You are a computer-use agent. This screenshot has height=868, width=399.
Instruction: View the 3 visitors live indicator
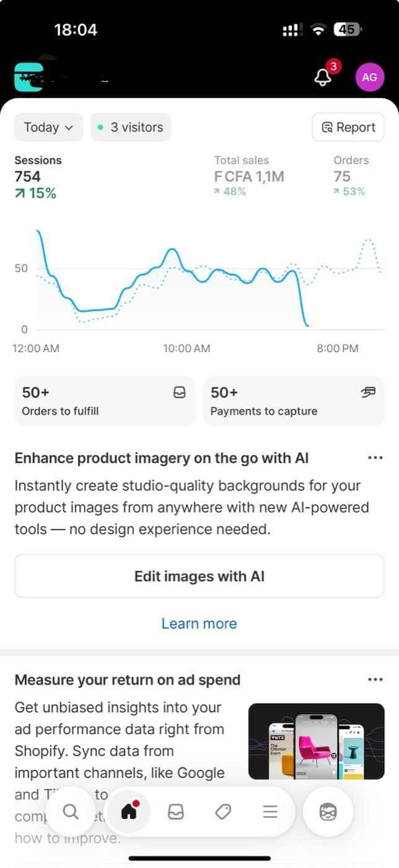pos(131,127)
